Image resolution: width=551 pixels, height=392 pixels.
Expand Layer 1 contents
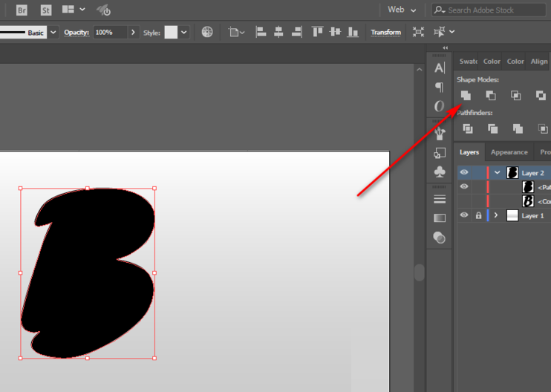click(496, 215)
